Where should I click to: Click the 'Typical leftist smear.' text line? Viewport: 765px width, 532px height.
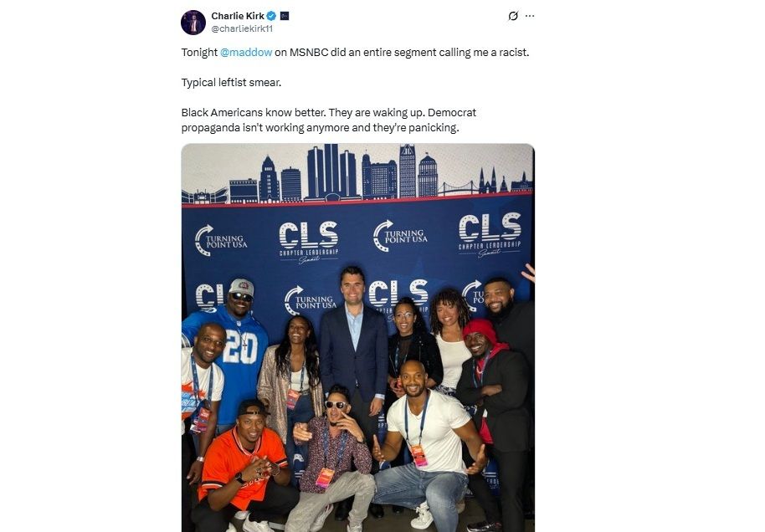click(x=231, y=83)
